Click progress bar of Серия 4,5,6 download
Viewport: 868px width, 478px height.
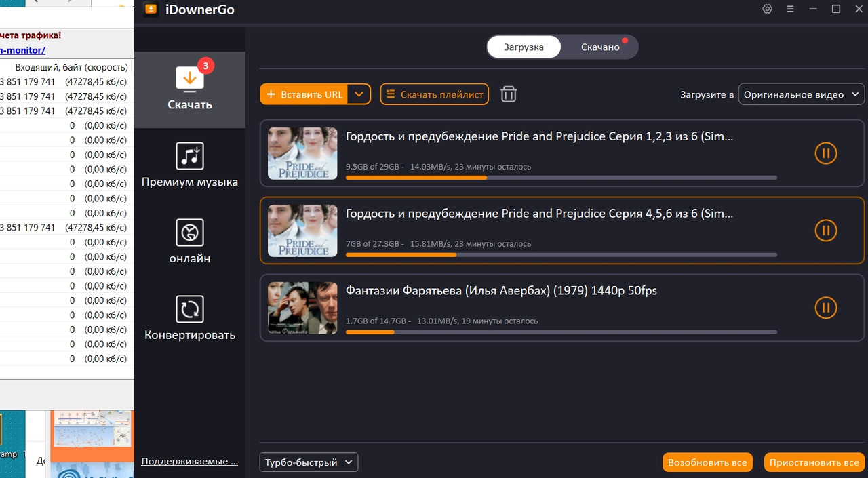point(561,255)
